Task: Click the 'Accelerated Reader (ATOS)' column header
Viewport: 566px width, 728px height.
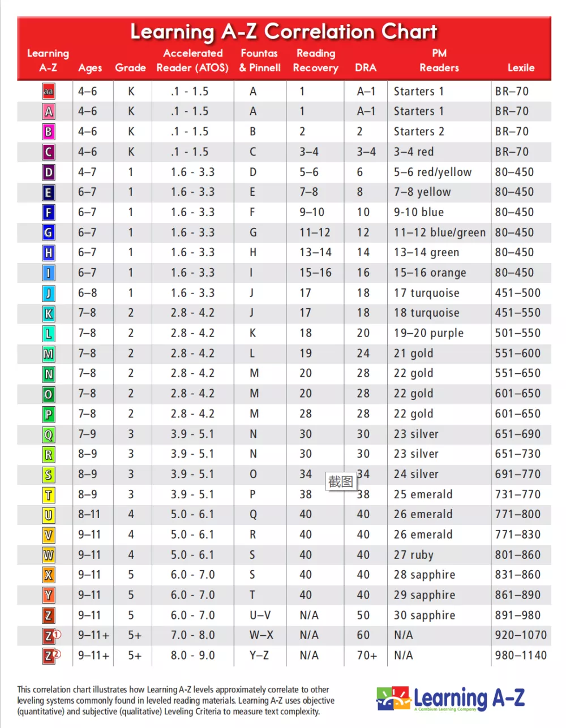Action: coord(192,61)
